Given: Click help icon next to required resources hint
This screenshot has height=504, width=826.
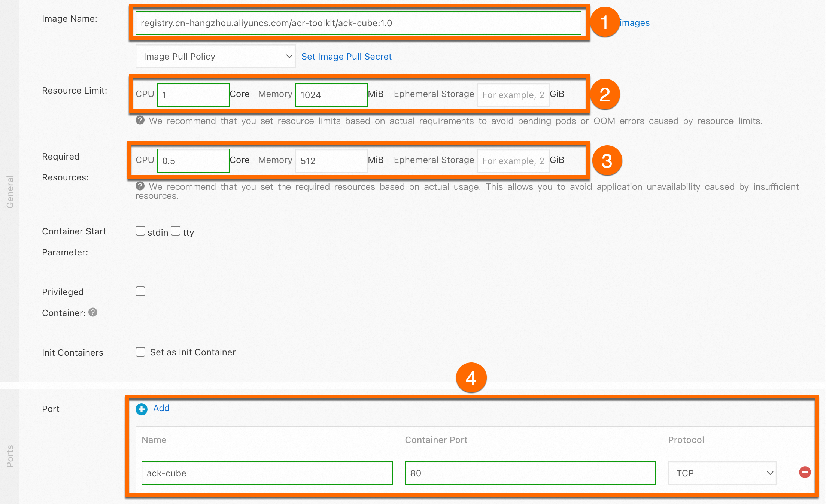Looking at the screenshot, I should 140,186.
